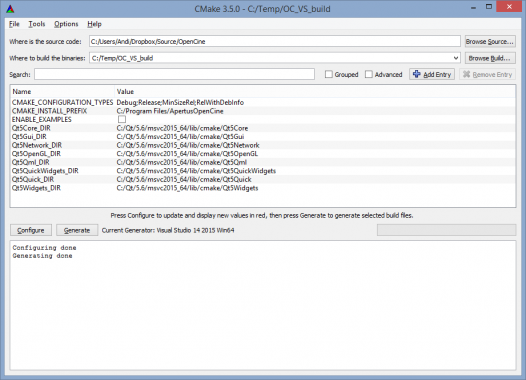Click the value ending in cmake/Qt5Gui

(180, 137)
